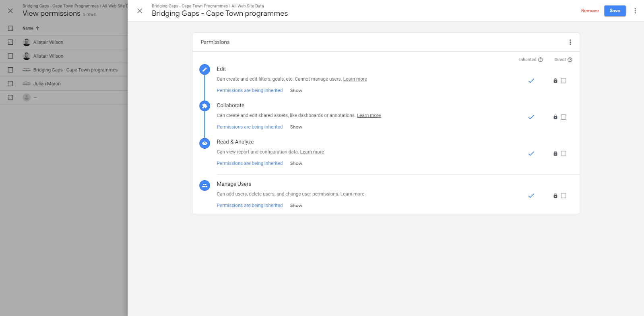This screenshot has width=644, height=316.
Task: Click the inherited checkmark for Manage Users
Action: coord(531,195)
